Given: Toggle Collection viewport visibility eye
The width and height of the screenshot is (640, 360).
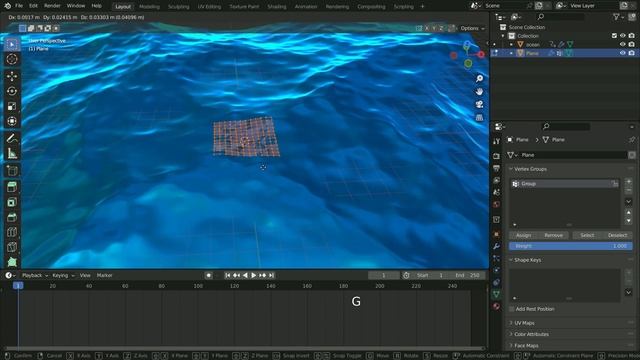Looking at the screenshot, I should [x=622, y=36].
